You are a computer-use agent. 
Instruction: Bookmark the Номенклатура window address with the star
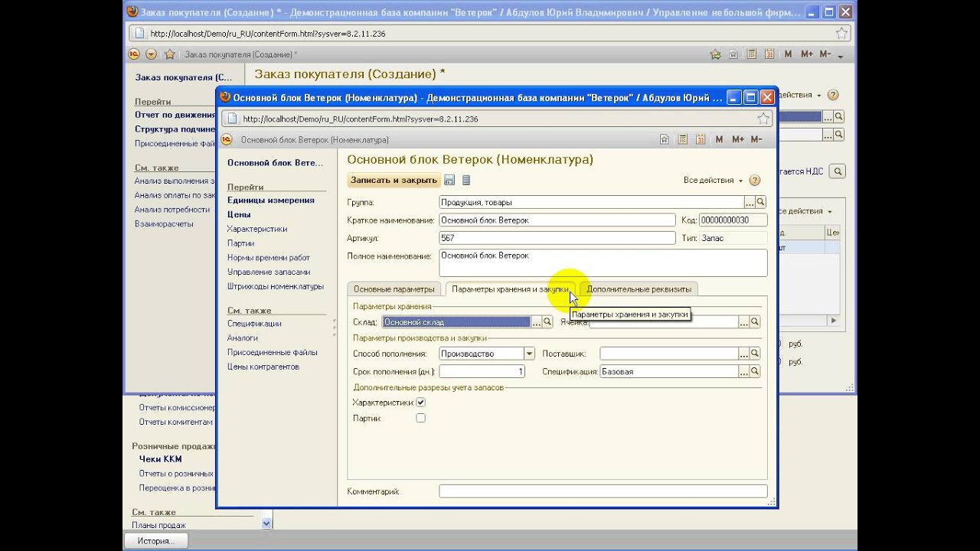tap(763, 119)
